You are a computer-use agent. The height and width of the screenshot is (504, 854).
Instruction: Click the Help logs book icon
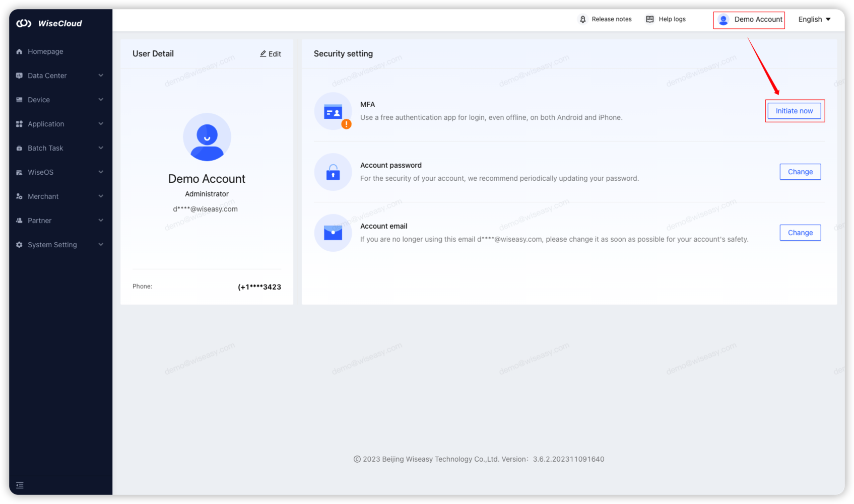coord(650,19)
